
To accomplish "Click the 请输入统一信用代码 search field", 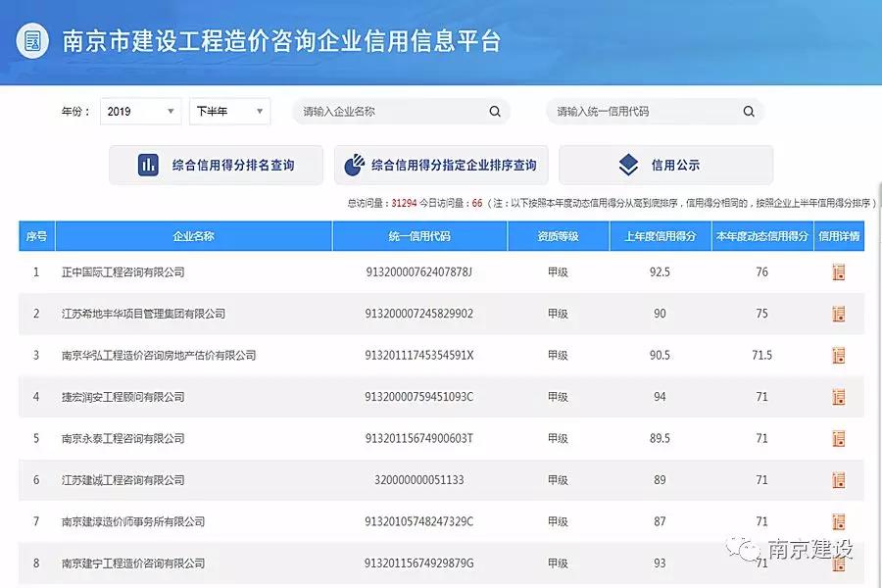I will coord(642,111).
